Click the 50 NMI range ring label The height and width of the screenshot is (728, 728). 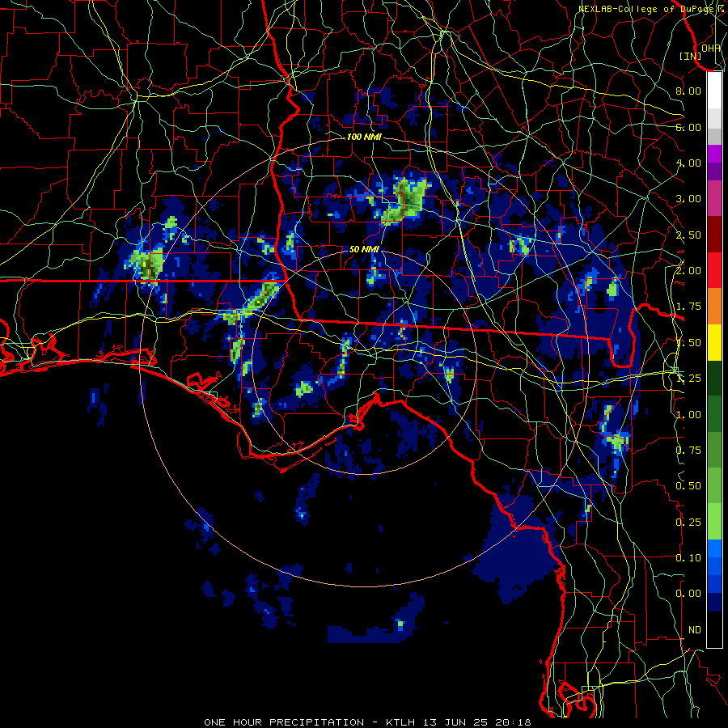point(364,249)
